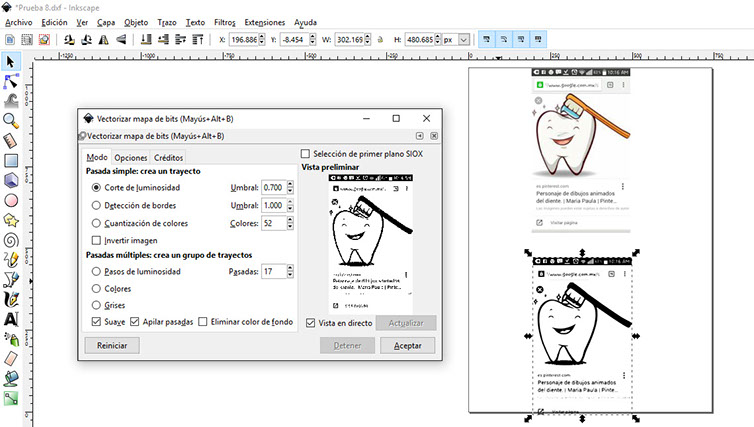Click Select all in all layers icon

[27, 39]
